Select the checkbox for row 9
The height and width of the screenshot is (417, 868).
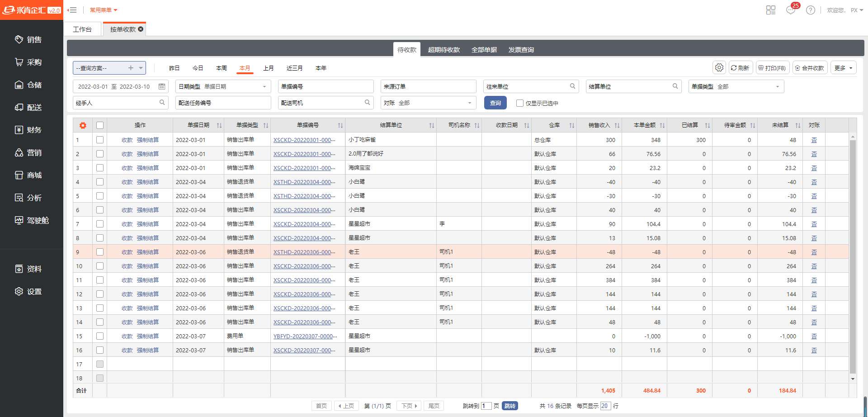coord(100,252)
